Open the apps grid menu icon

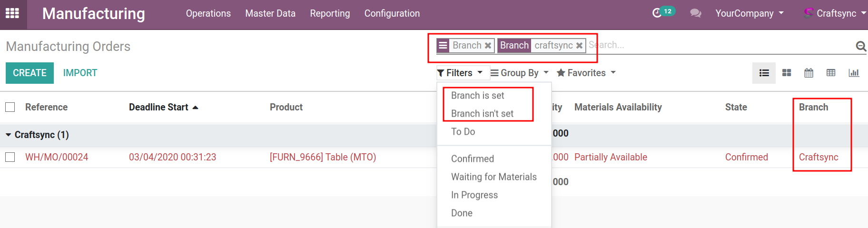point(12,13)
